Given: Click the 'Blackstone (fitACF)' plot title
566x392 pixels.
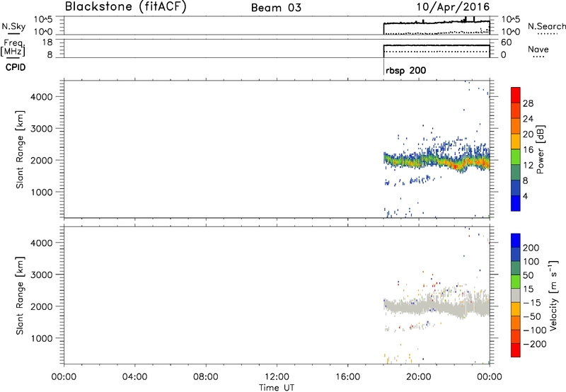Looking at the screenshot, I should (126, 7).
